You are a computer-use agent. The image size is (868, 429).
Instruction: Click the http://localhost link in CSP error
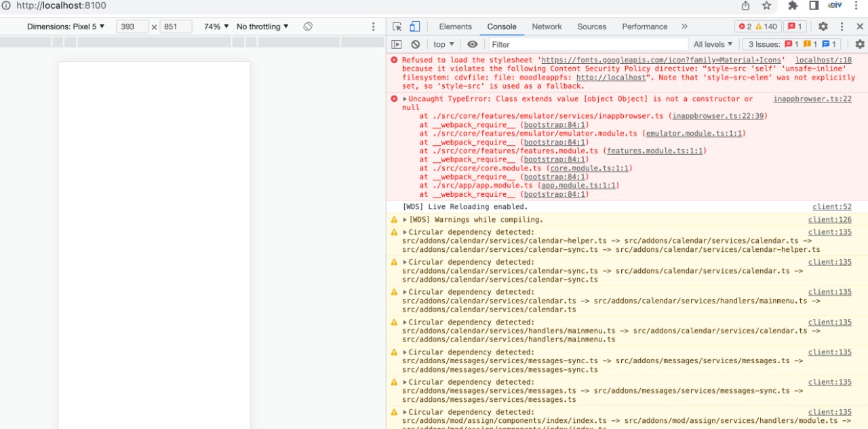(x=612, y=77)
